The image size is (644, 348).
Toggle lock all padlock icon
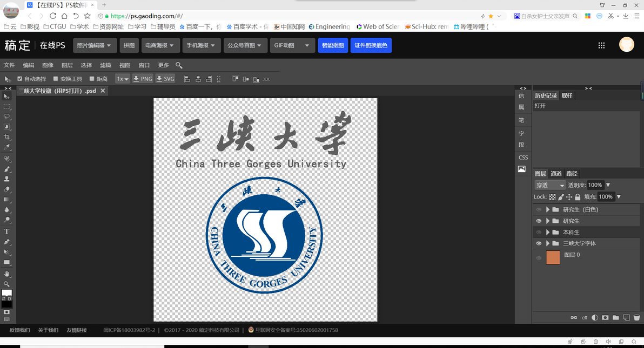pos(578,197)
